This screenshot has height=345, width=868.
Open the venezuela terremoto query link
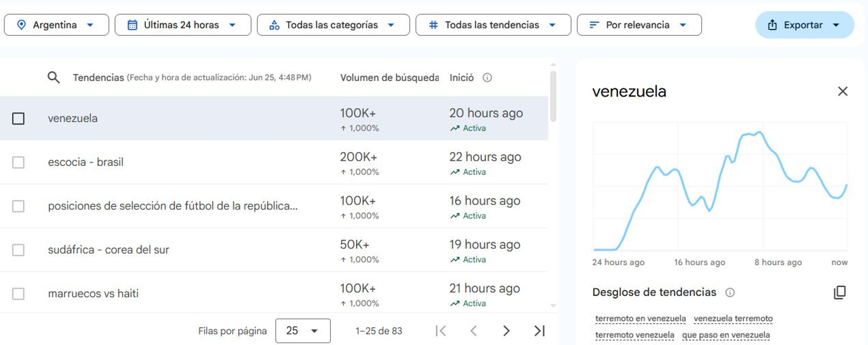(x=733, y=318)
